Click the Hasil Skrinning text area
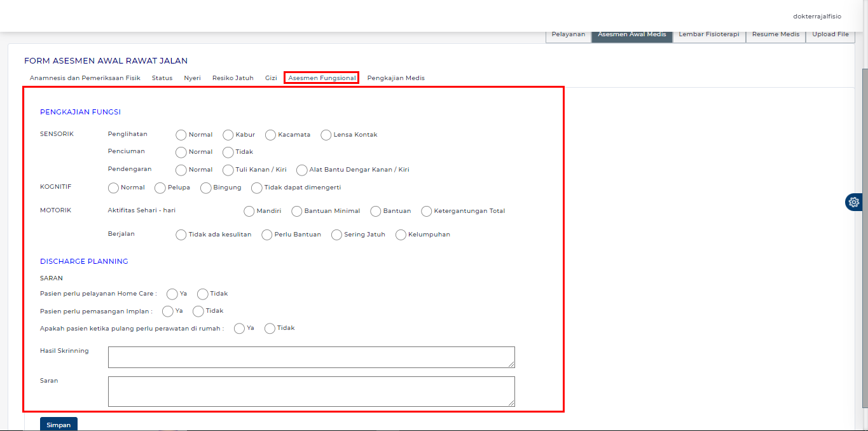This screenshot has width=868, height=431. click(311, 357)
